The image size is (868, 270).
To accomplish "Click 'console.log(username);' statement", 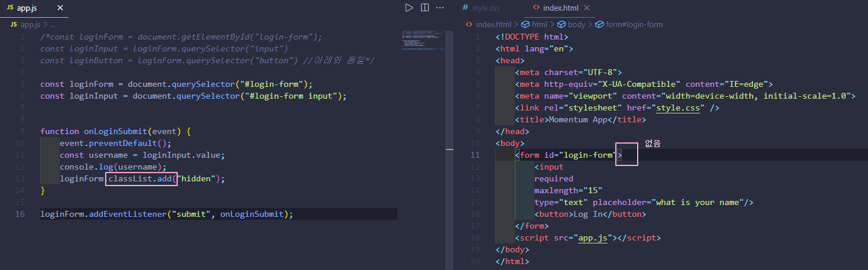I will point(113,167).
